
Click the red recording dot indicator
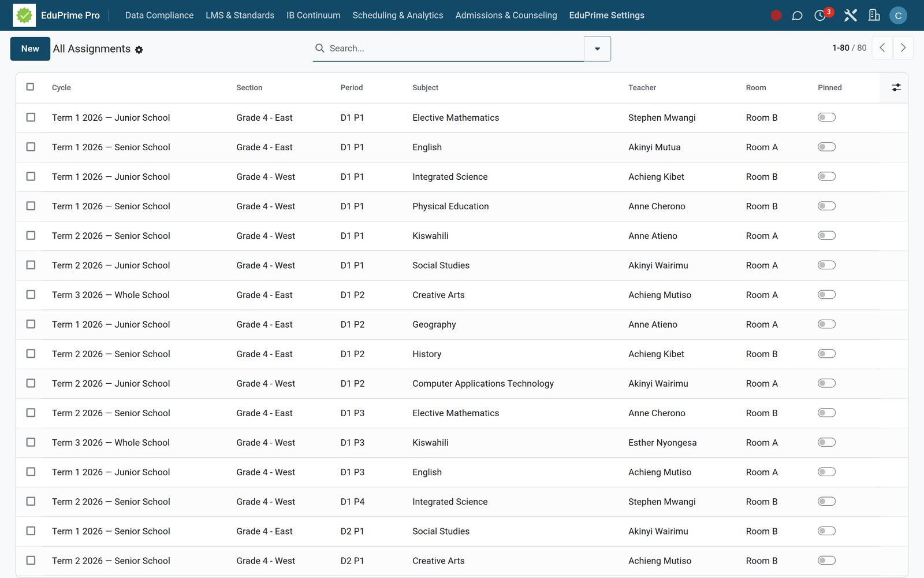click(x=776, y=16)
